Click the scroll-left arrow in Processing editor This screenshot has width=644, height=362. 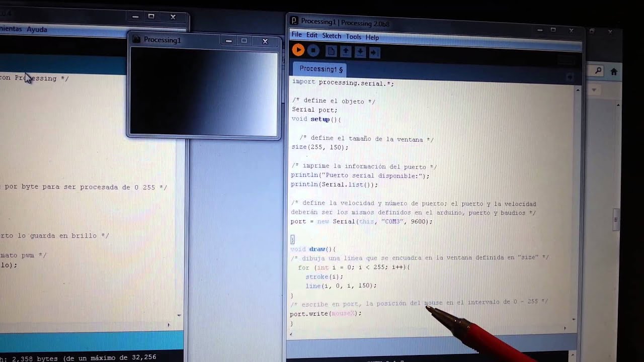(291, 333)
